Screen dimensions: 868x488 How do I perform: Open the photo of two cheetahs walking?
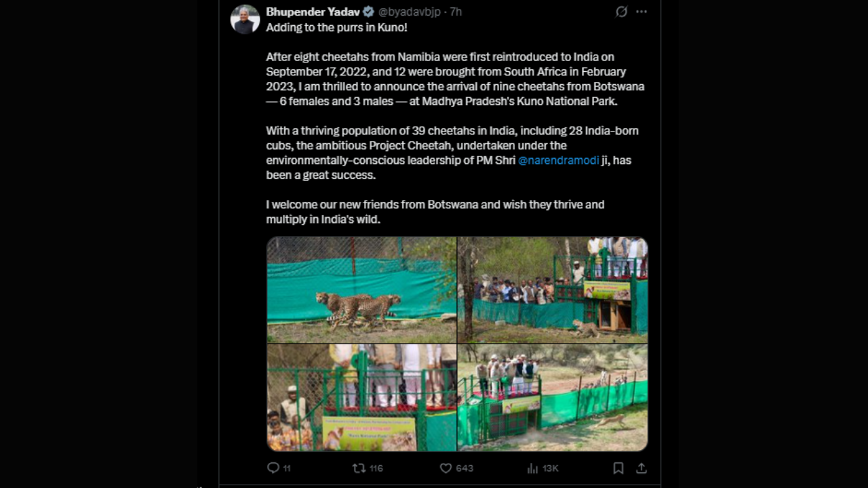[361, 289]
